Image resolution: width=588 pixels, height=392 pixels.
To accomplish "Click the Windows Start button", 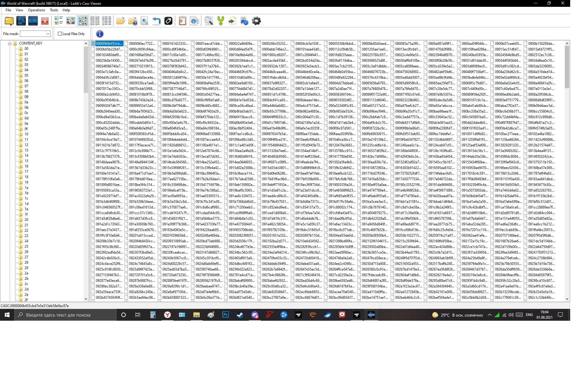I will click(7, 315).
